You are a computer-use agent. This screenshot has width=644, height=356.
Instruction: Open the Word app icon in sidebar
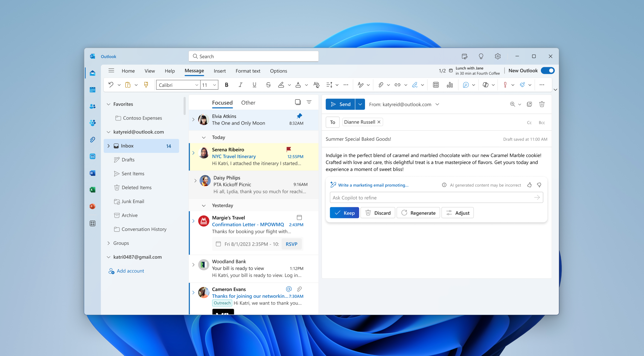tap(93, 173)
